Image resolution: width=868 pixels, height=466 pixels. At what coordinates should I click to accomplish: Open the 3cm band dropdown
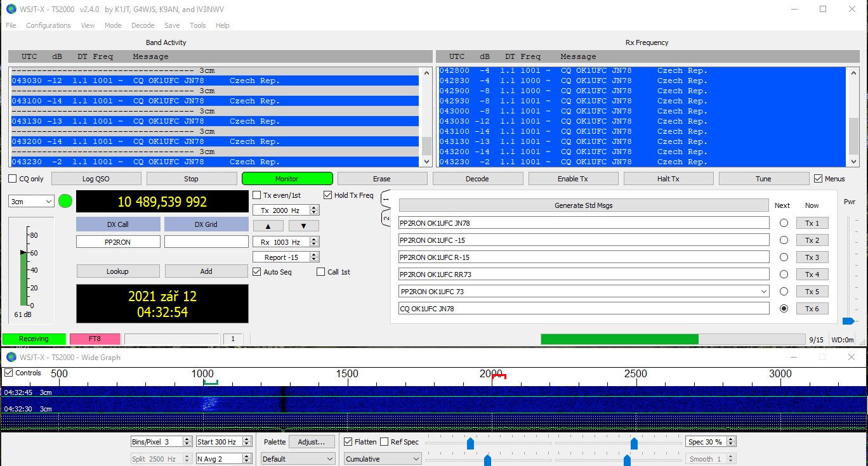(31, 202)
